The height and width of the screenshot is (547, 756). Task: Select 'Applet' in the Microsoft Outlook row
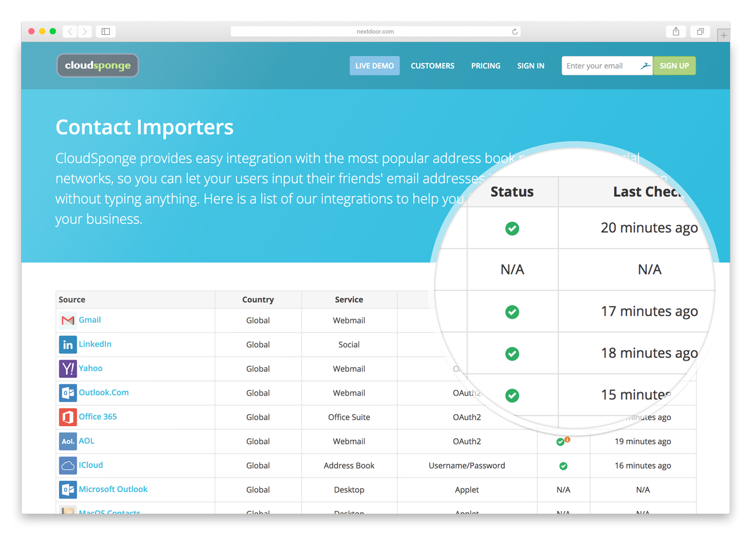point(467,490)
